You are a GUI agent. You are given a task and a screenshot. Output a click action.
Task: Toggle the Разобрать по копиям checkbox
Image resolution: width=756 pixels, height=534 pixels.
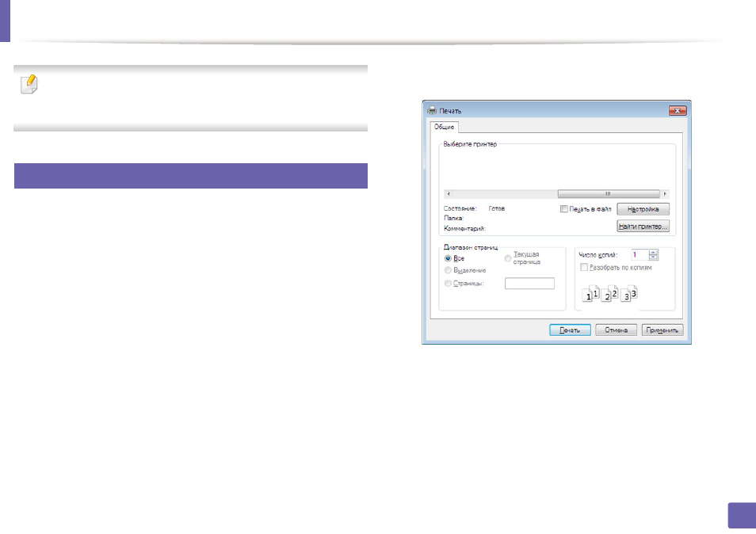(x=584, y=267)
